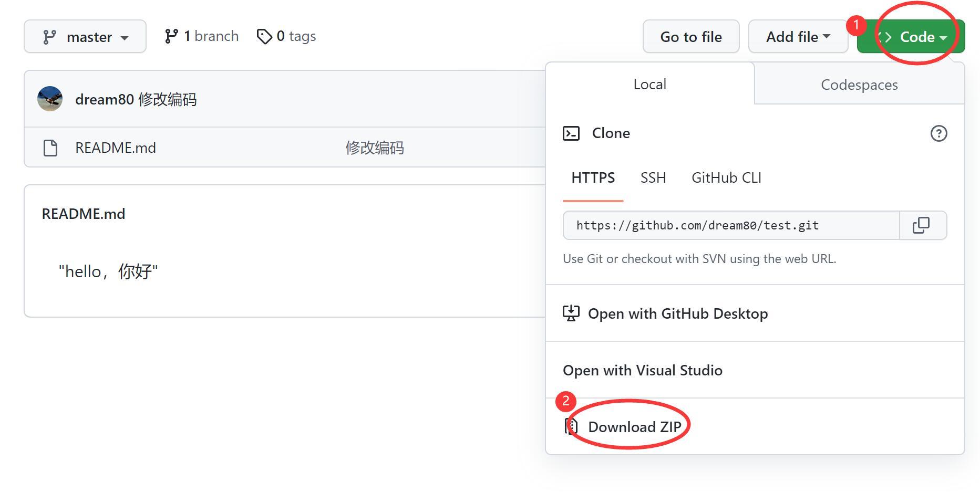
Task: Toggle the green Code dropdown button
Action: point(911,36)
